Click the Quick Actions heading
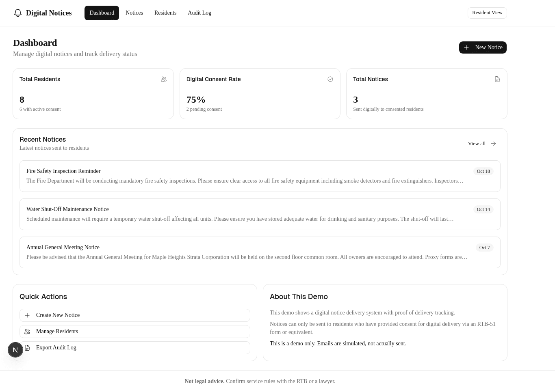Screen dimensions: 555x392 pyautogui.click(x=43, y=297)
